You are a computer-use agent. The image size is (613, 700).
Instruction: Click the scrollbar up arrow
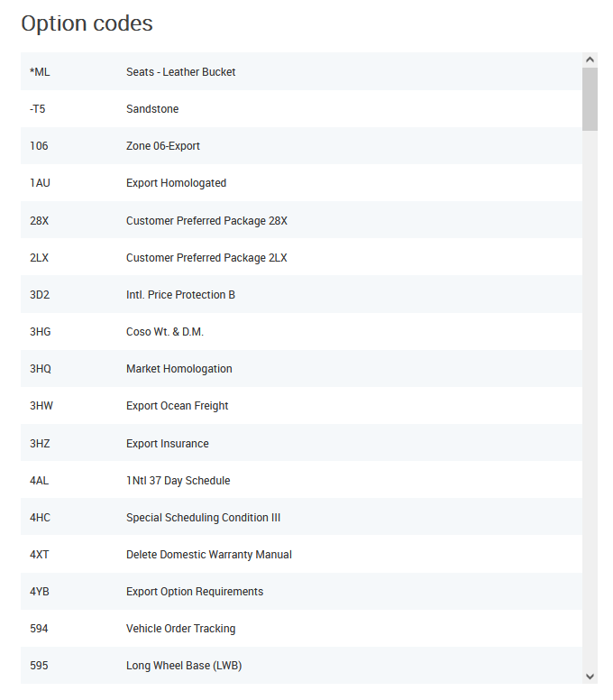[x=590, y=60]
